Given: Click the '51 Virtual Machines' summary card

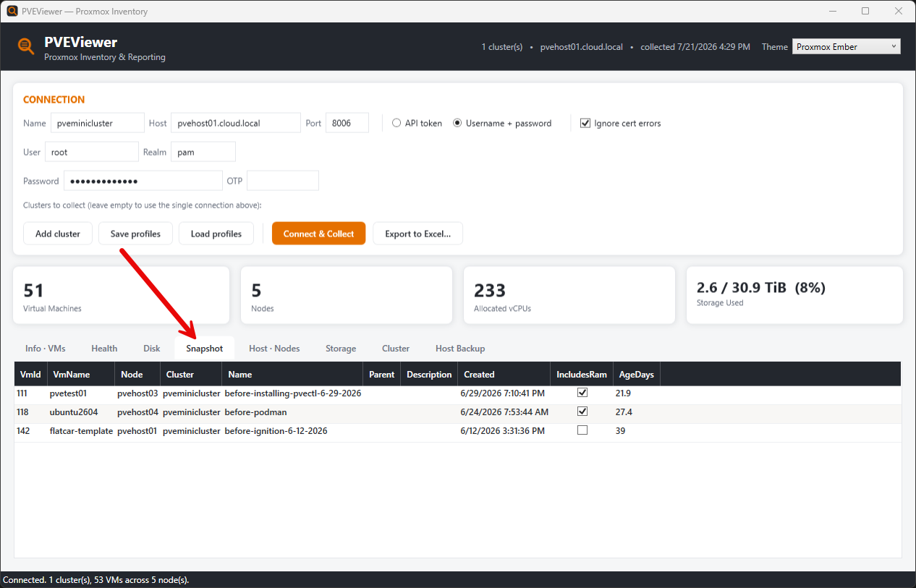Looking at the screenshot, I should coord(122,295).
